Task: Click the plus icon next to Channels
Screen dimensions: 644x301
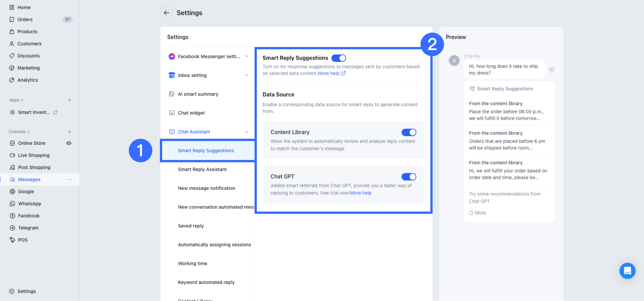Action: coord(69,132)
